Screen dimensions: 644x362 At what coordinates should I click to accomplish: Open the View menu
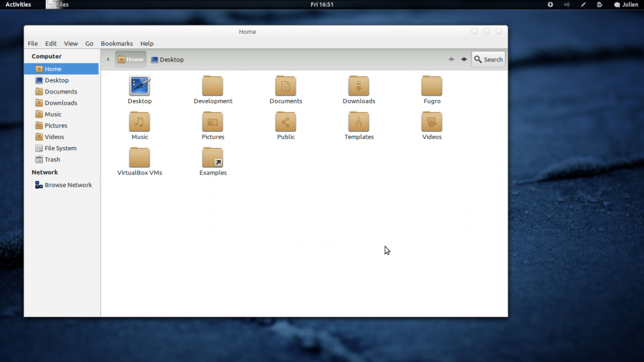click(71, 44)
